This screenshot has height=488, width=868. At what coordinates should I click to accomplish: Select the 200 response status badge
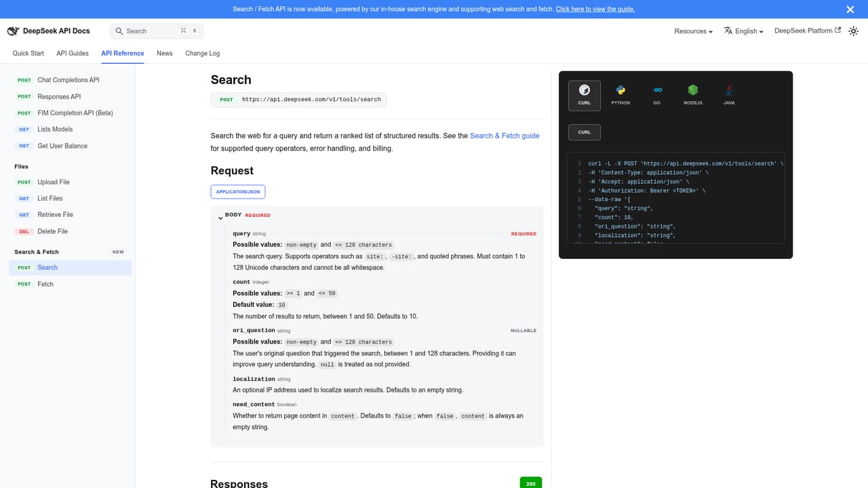[531, 483]
